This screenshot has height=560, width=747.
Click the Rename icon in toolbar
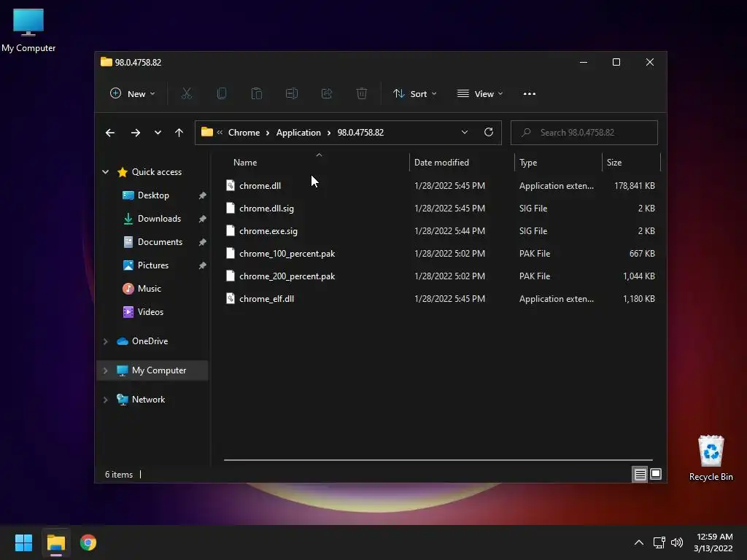point(292,94)
